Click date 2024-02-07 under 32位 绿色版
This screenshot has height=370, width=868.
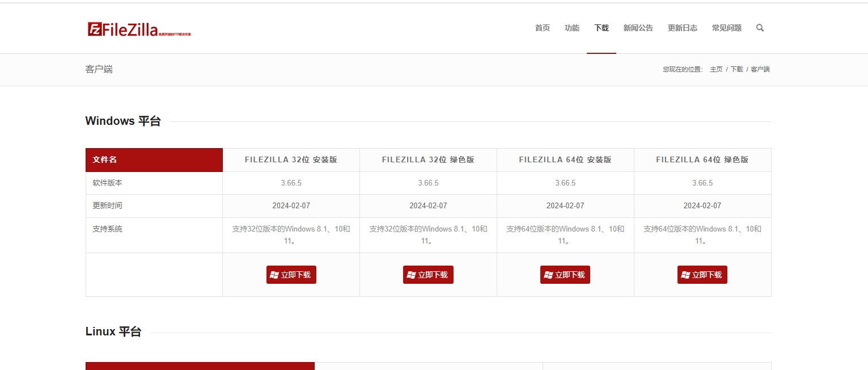click(x=428, y=206)
